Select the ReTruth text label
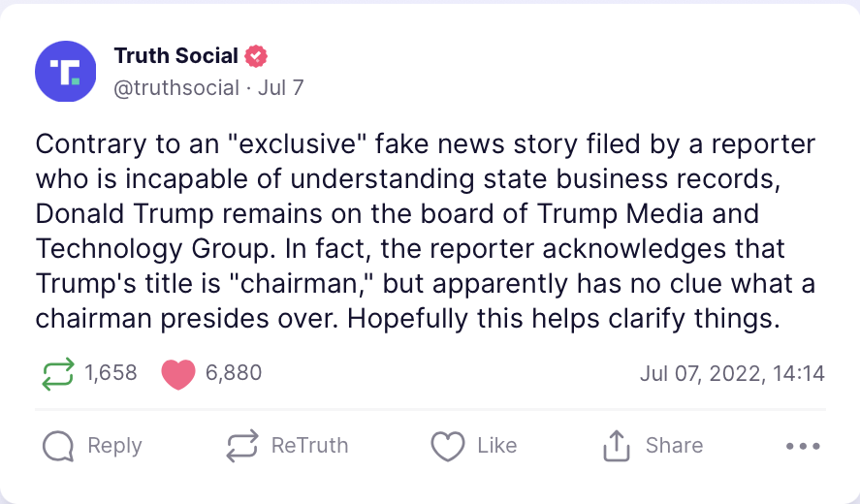The width and height of the screenshot is (860, 504). [x=310, y=445]
